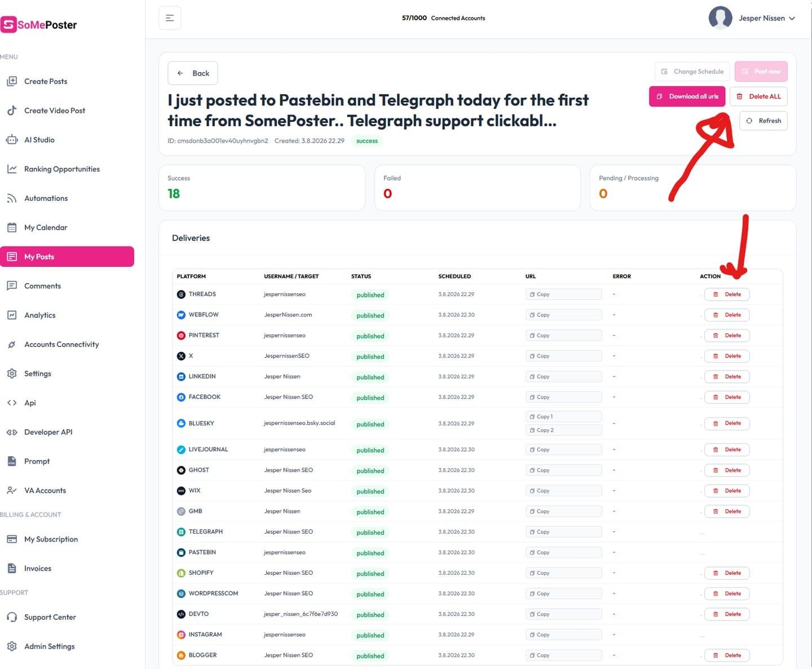Download all urls for this post
812x669 pixels.
coord(687,96)
